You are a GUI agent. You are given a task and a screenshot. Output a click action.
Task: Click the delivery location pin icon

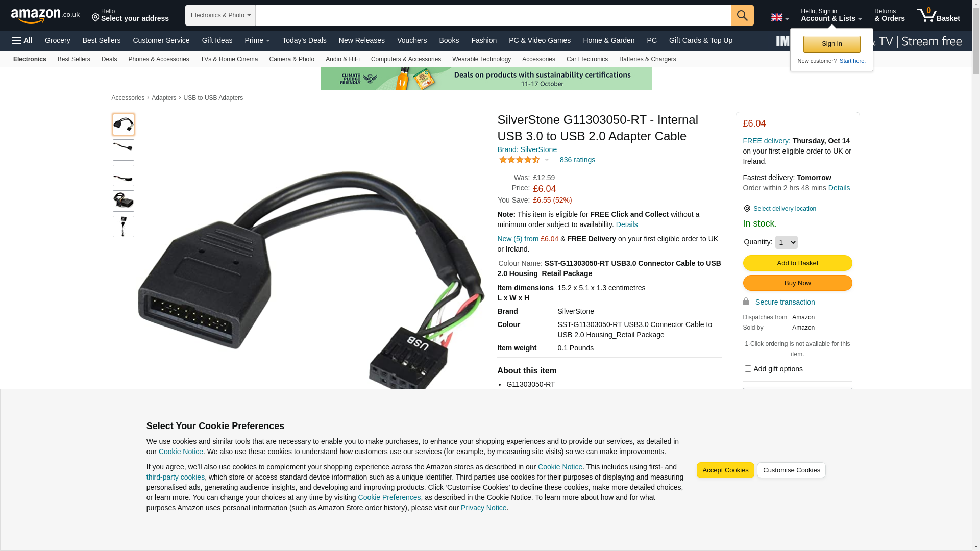(x=747, y=209)
